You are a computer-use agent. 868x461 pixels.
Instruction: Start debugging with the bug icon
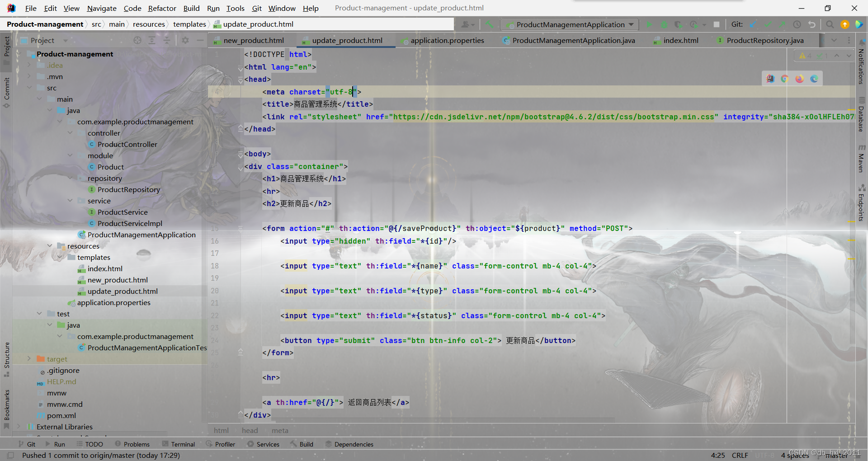664,24
